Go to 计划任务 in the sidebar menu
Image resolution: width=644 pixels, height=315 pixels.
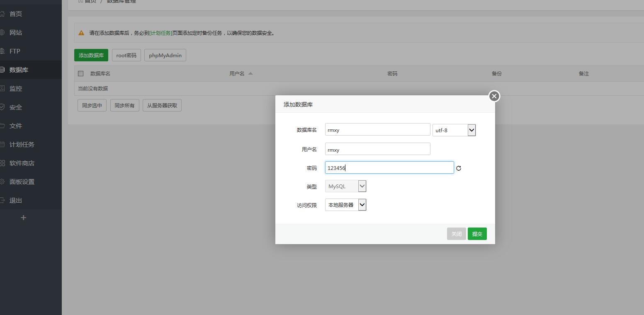[x=22, y=145]
